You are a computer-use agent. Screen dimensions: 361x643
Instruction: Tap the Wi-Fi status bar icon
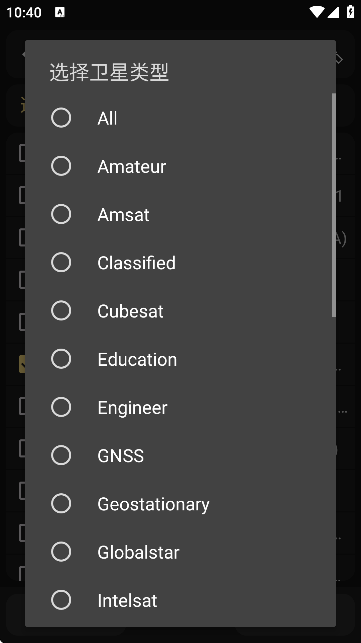pyautogui.click(x=317, y=12)
